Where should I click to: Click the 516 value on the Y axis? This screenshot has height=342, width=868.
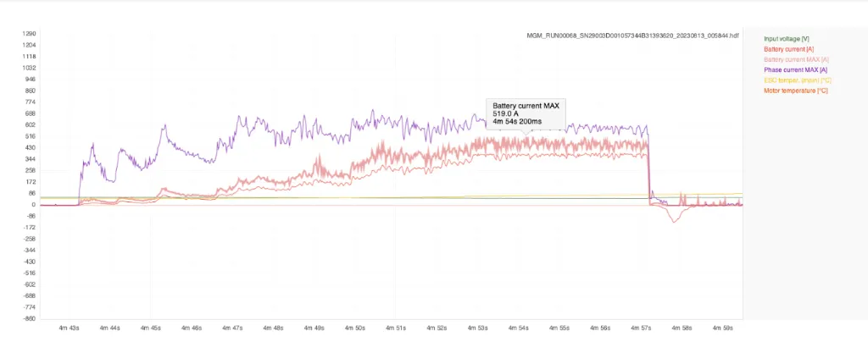(x=29, y=136)
